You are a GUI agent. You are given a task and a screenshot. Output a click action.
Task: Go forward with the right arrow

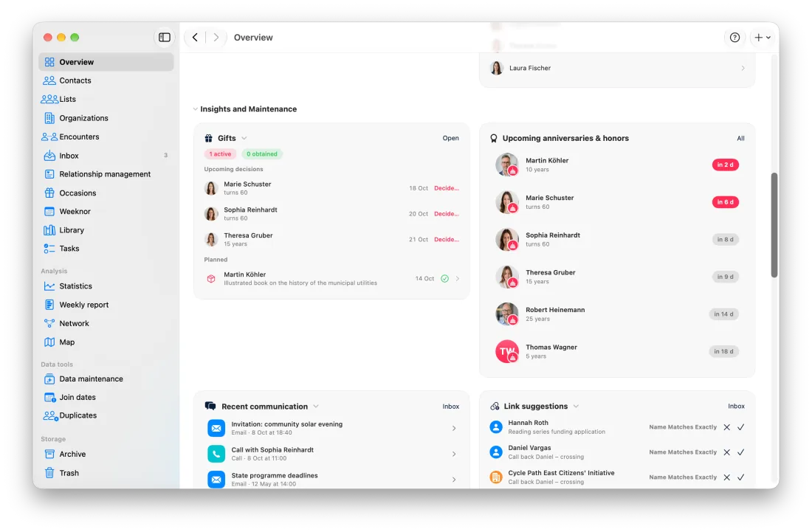click(216, 37)
